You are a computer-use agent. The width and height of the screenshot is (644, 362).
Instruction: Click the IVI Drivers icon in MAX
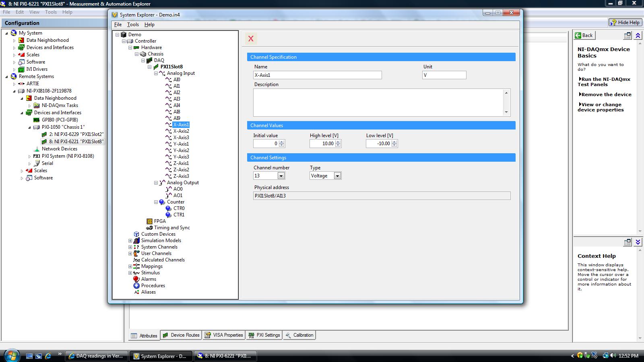[21, 69]
